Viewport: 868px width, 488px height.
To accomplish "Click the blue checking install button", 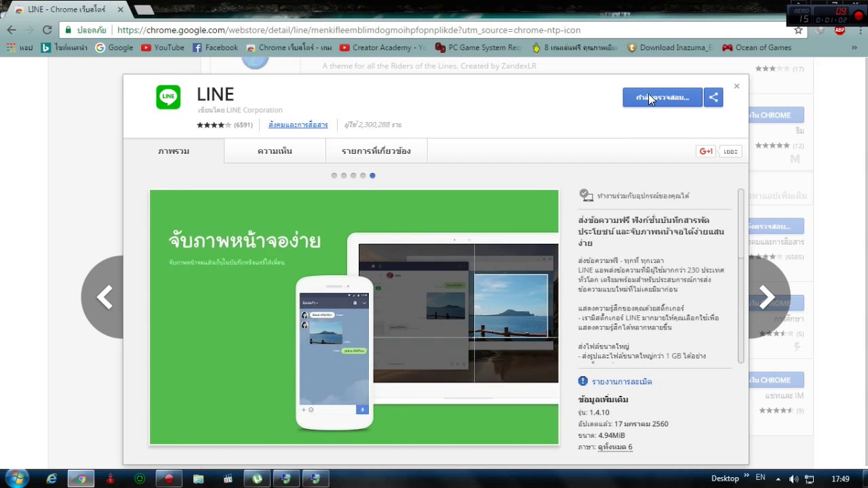I will (x=663, y=98).
